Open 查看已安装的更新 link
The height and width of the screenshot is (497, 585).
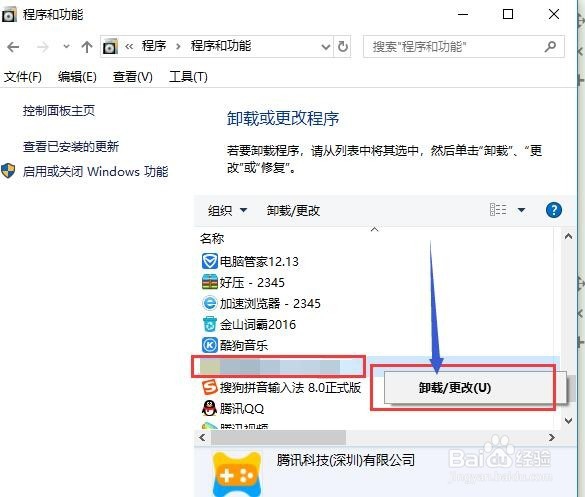click(x=71, y=147)
